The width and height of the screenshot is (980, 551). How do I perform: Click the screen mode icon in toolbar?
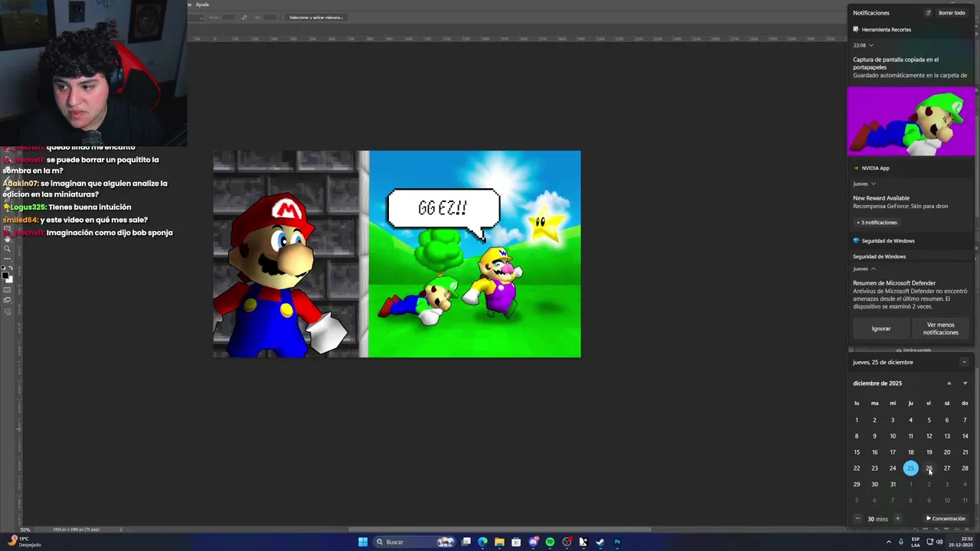(7, 300)
